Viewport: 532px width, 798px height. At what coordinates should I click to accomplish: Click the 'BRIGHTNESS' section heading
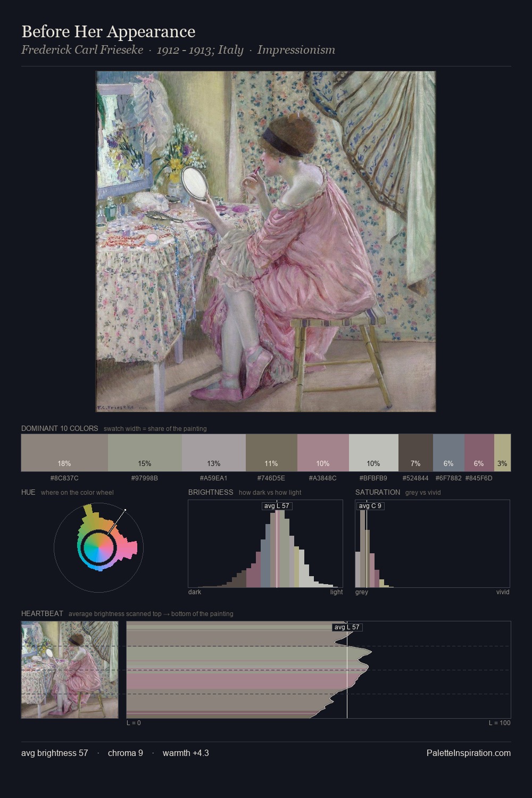click(x=211, y=492)
